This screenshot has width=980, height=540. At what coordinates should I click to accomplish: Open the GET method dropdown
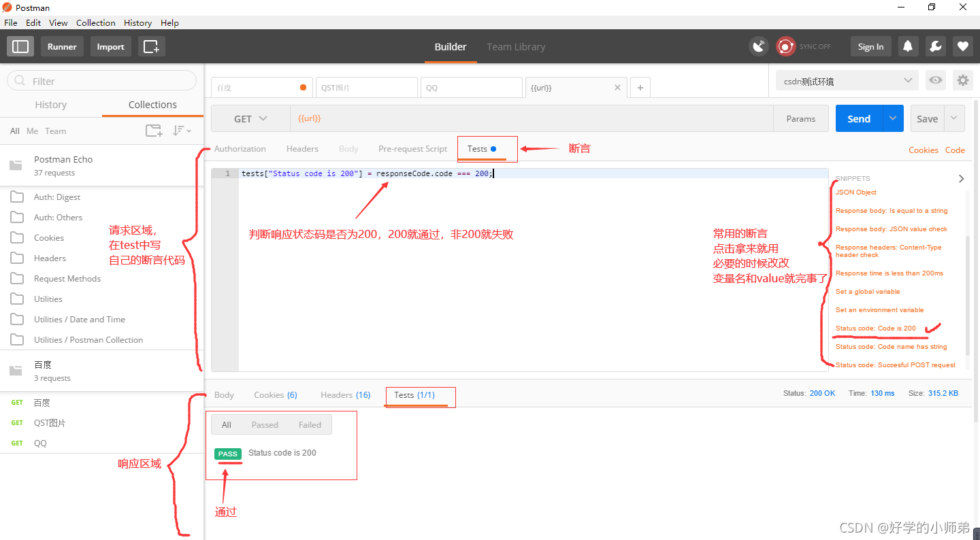click(250, 118)
